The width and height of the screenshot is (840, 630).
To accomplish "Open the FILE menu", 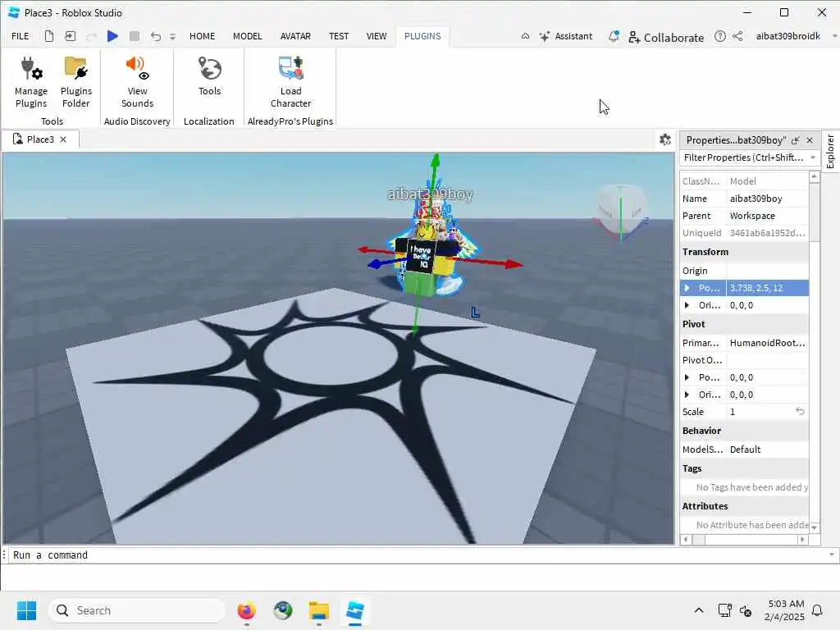I will tap(21, 36).
